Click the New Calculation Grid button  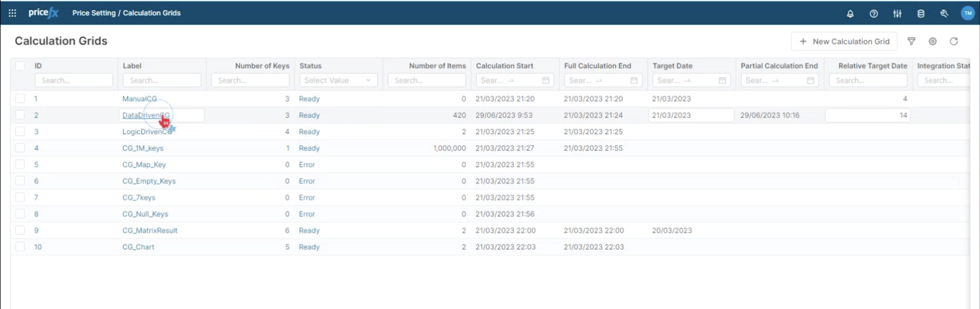coord(844,41)
